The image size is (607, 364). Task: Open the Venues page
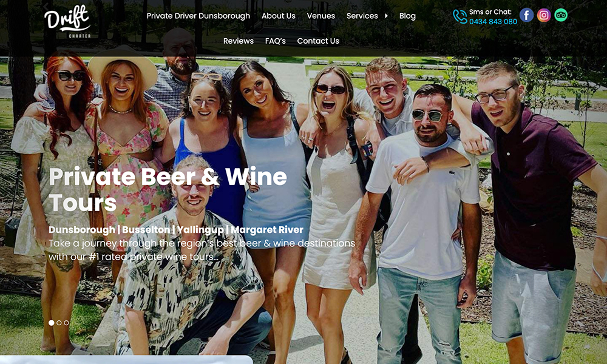321,16
